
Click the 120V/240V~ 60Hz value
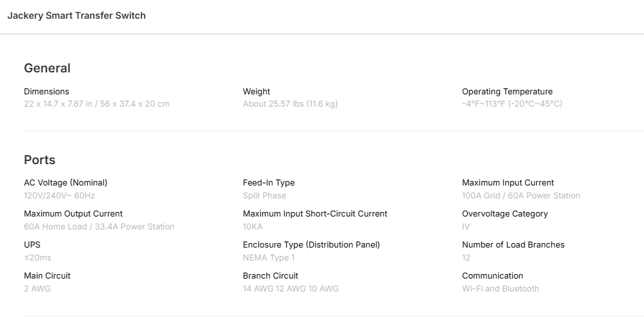tap(59, 195)
